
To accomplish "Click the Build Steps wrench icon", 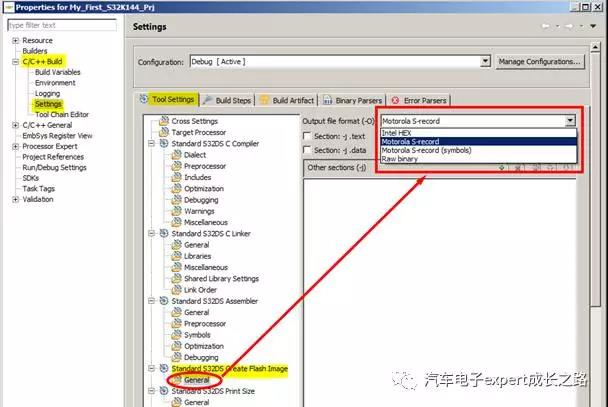I will tap(208, 100).
